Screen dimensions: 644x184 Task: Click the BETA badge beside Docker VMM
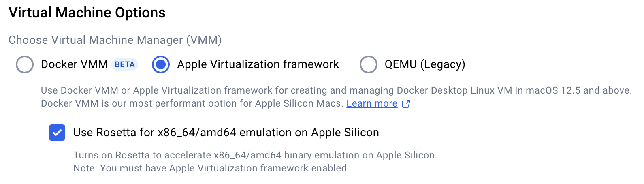(x=125, y=64)
